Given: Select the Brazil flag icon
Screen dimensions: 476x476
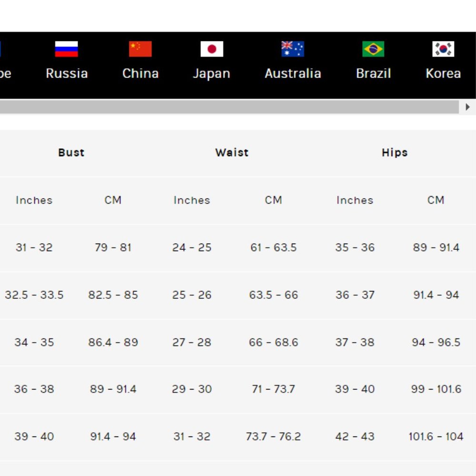Looking at the screenshot, I should 374,49.
